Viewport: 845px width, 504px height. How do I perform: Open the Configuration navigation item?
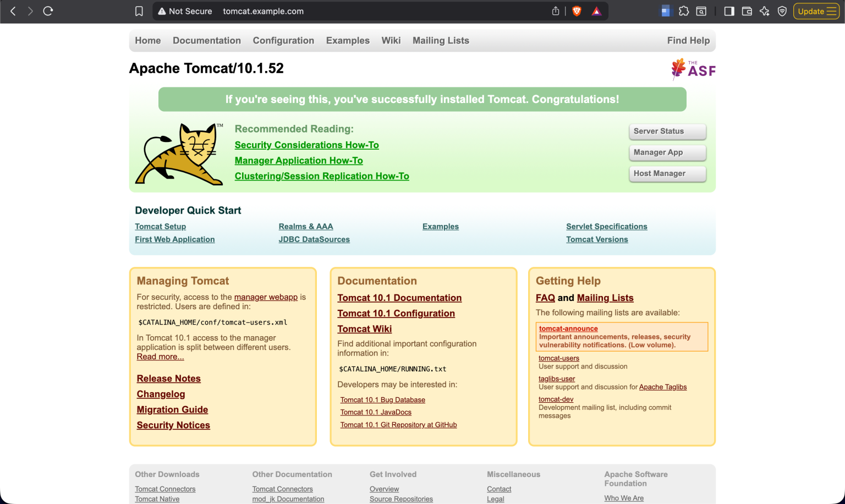[x=283, y=40]
